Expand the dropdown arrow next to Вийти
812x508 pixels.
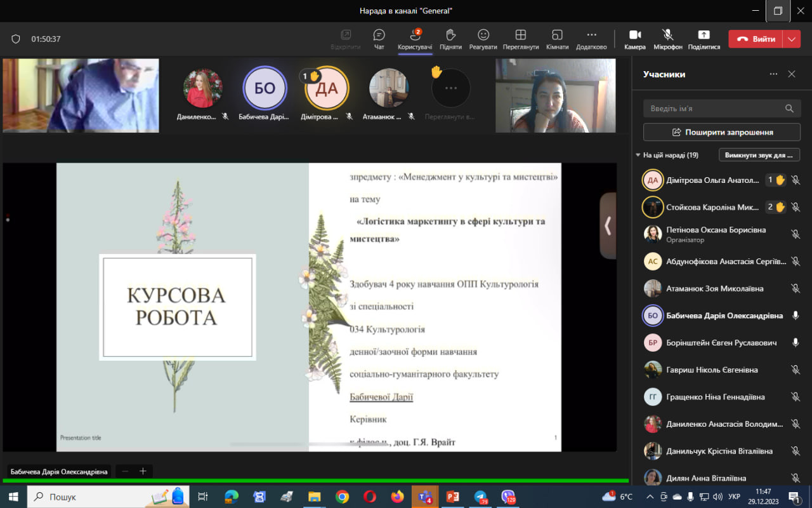coord(792,39)
